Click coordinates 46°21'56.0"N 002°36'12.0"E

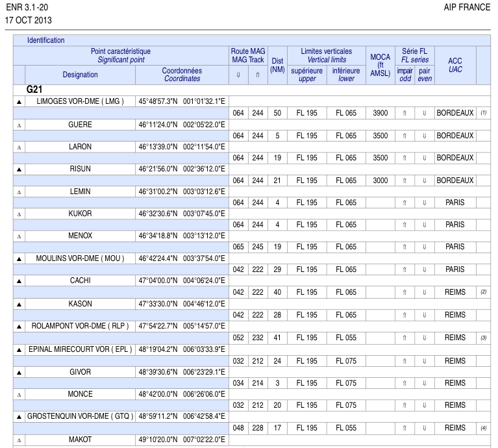(182, 169)
